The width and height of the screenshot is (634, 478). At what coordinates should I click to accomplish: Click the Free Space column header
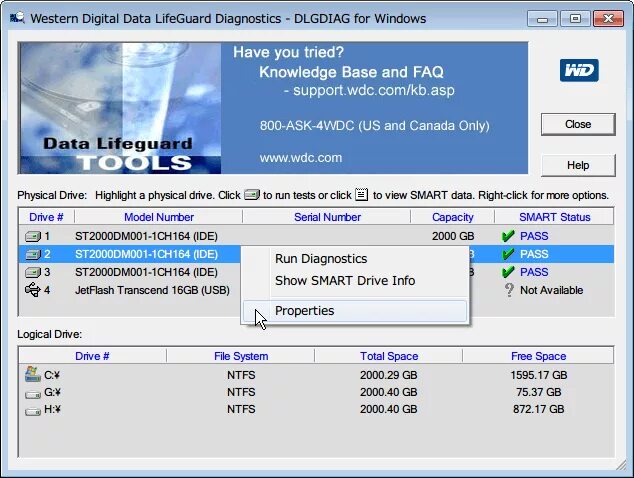coord(538,356)
